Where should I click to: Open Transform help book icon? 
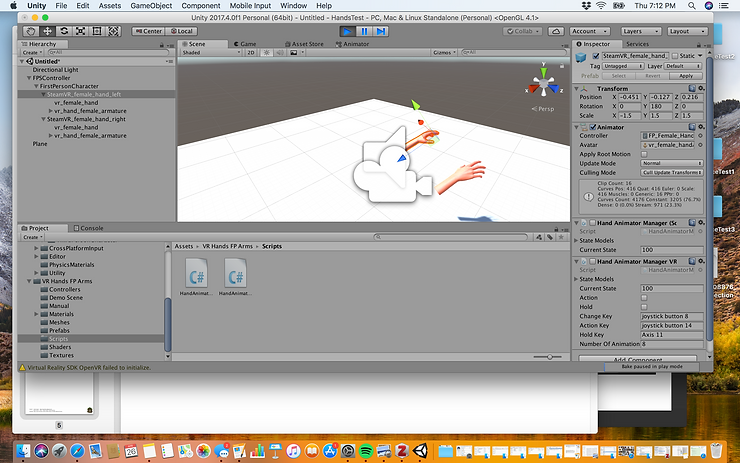point(692,88)
